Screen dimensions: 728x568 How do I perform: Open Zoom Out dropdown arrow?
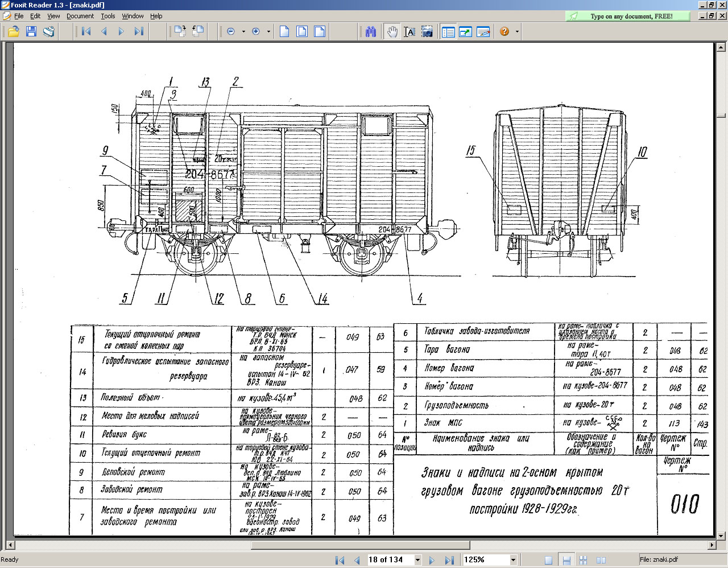pos(243,32)
